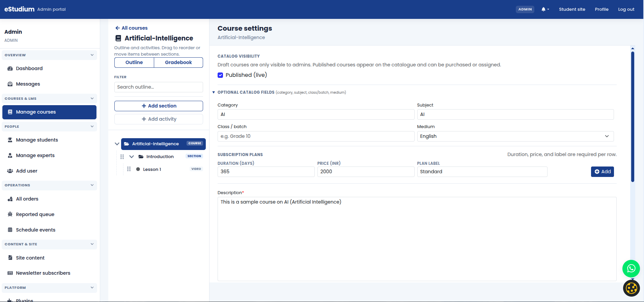Open Manage students in sidebar
The width and height of the screenshot is (644, 302).
click(x=49, y=140)
